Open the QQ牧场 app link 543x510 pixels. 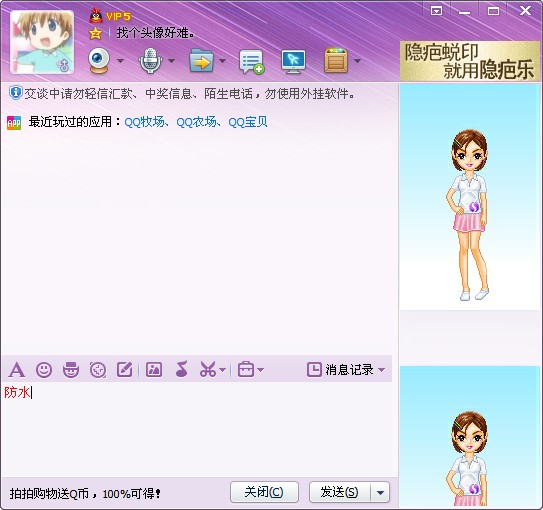click(x=144, y=122)
